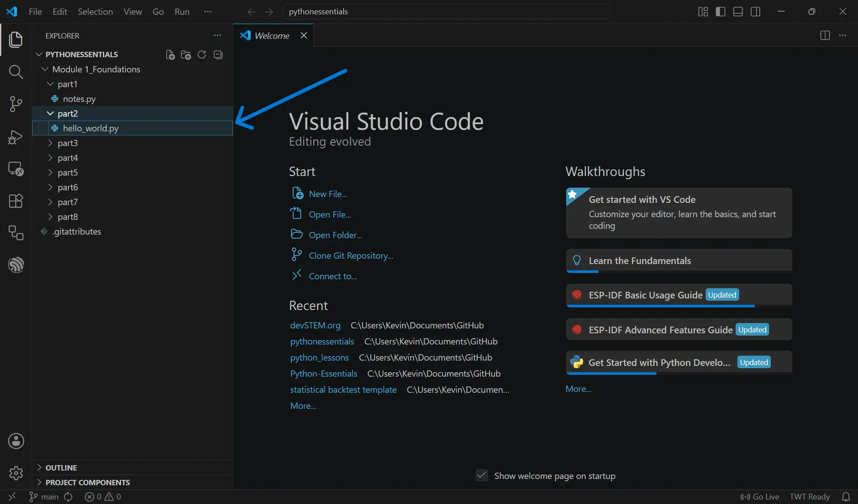
Task: Open Explorer views and more actions menu
Action: 217,35
